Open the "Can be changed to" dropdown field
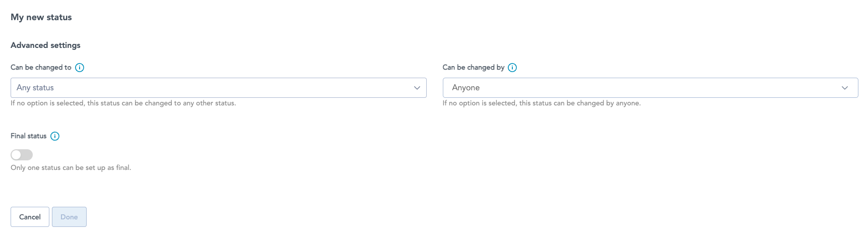 218,88
